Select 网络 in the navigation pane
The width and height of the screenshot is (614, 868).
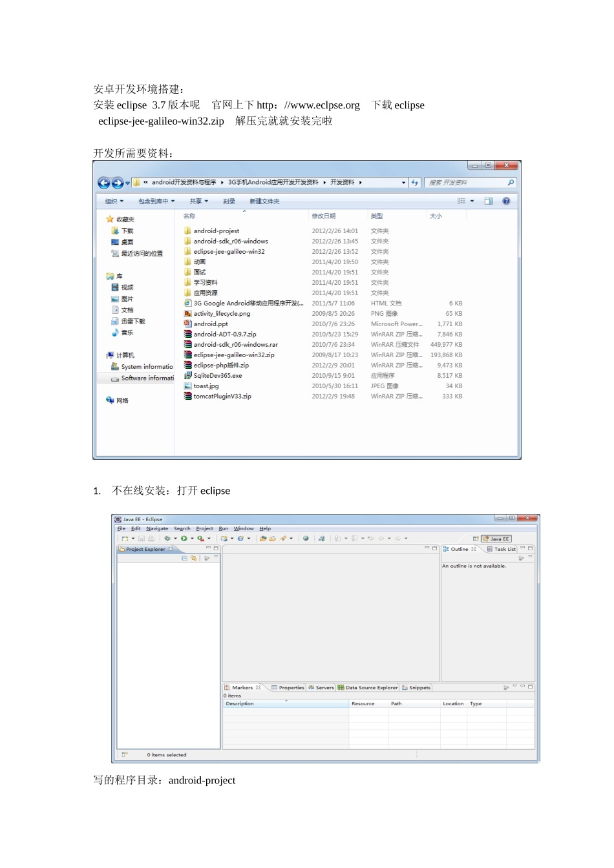pos(118,400)
